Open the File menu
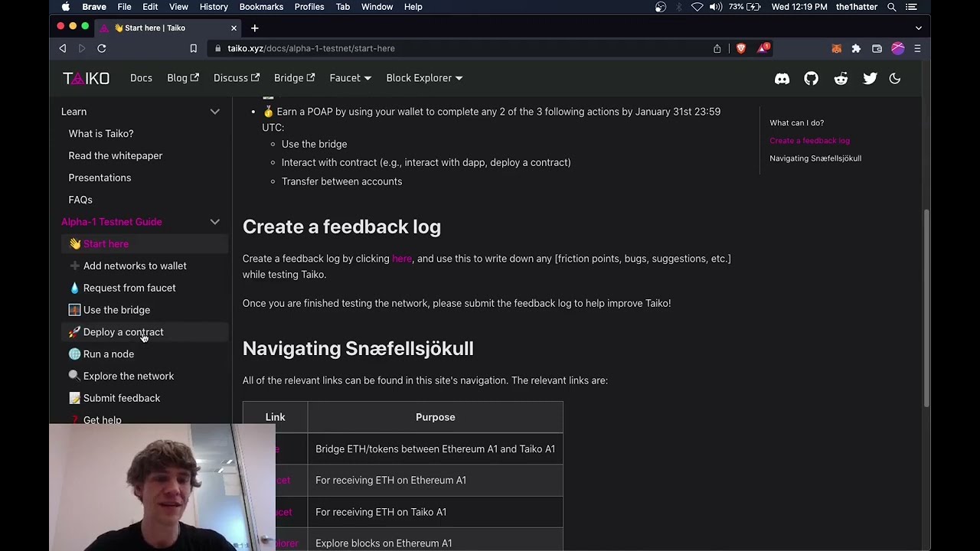The image size is (980, 551). [124, 7]
